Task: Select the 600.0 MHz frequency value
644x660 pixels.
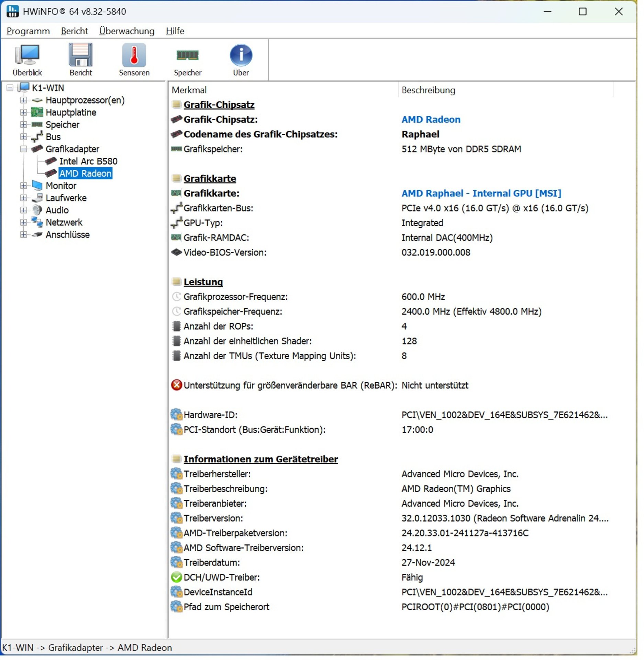Action: coord(424,297)
